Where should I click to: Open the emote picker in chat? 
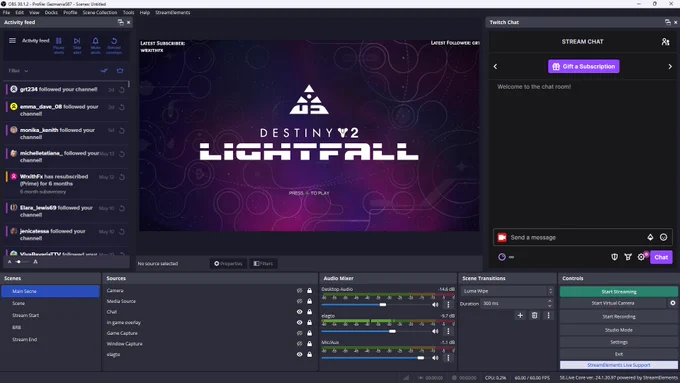(663, 237)
